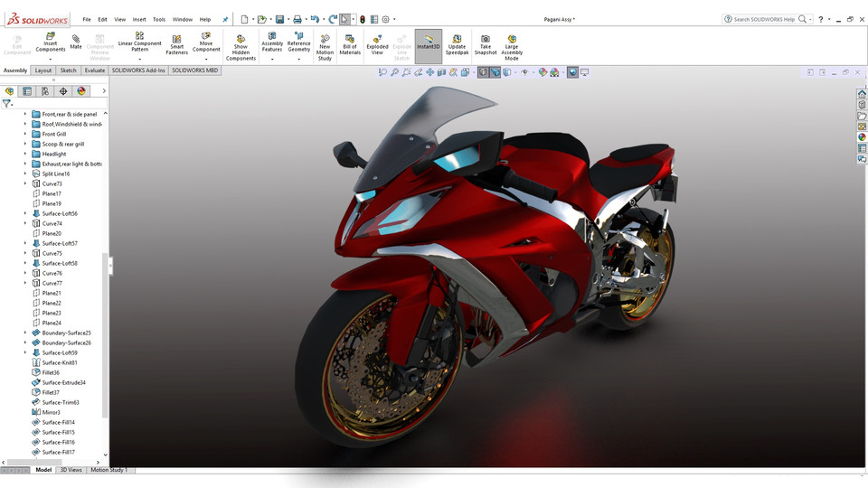Click the Save icon
This screenshot has width=868, height=488.
280,19
